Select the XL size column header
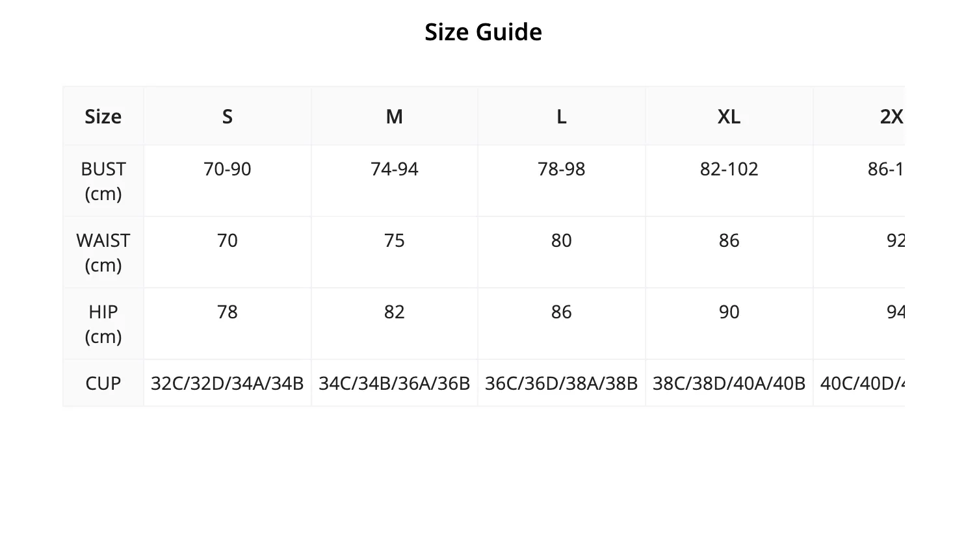966x560 pixels. click(x=729, y=116)
